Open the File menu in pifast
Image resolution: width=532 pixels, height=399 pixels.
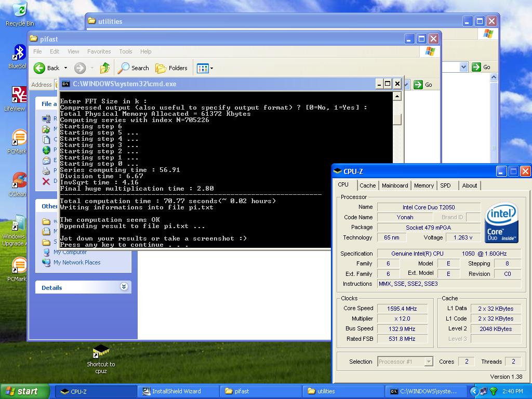click(x=37, y=51)
